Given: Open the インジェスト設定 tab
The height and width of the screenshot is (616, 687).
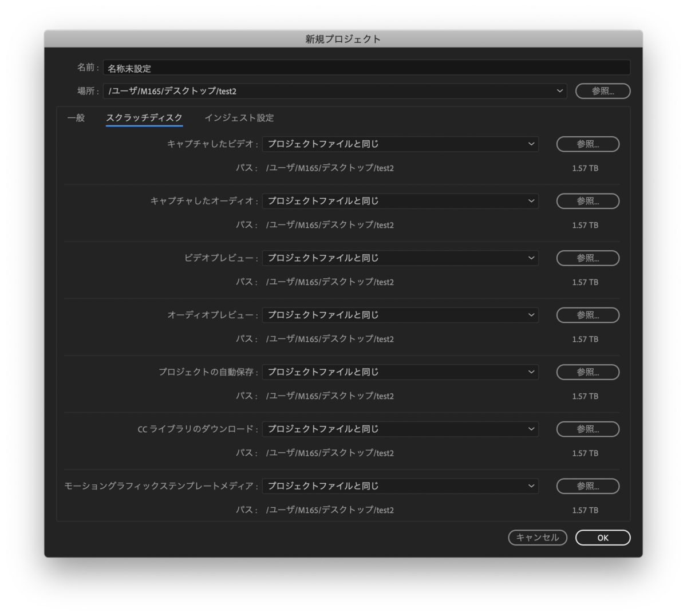Looking at the screenshot, I should (x=239, y=118).
